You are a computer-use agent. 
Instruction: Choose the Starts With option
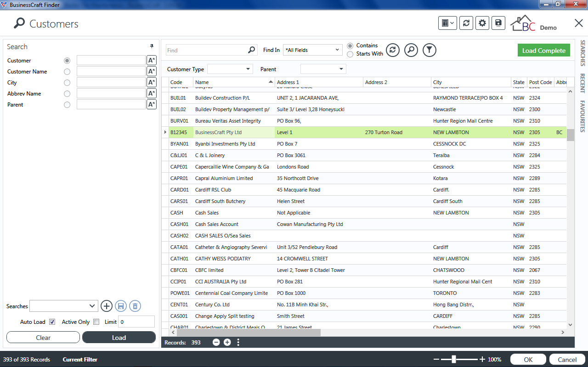click(350, 54)
